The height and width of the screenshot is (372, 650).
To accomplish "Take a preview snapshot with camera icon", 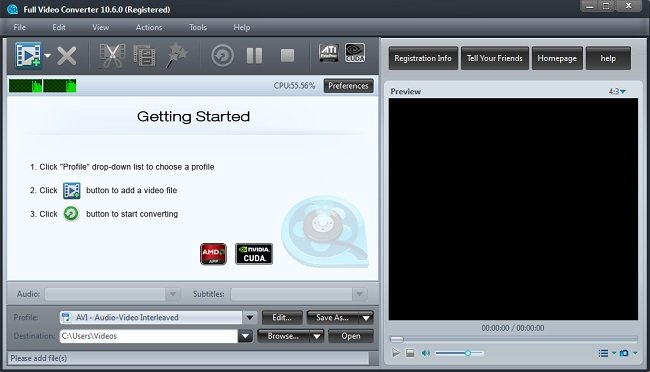I will [624, 353].
